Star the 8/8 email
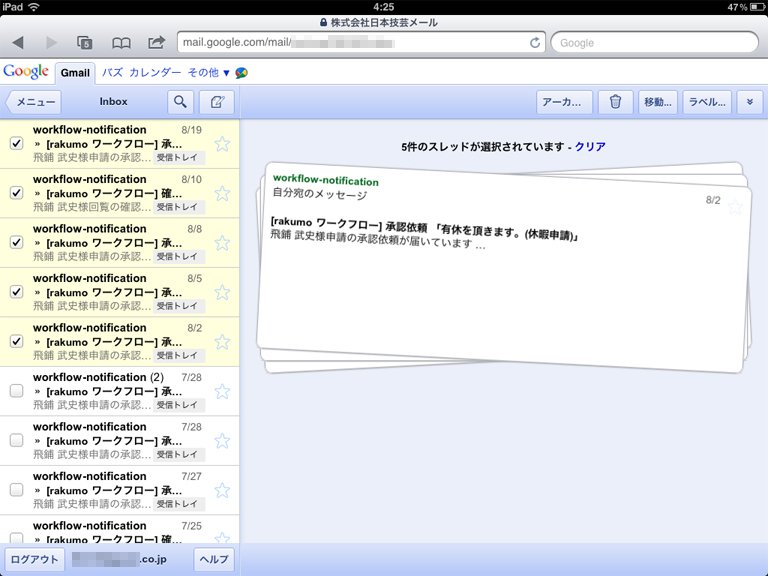 222,242
